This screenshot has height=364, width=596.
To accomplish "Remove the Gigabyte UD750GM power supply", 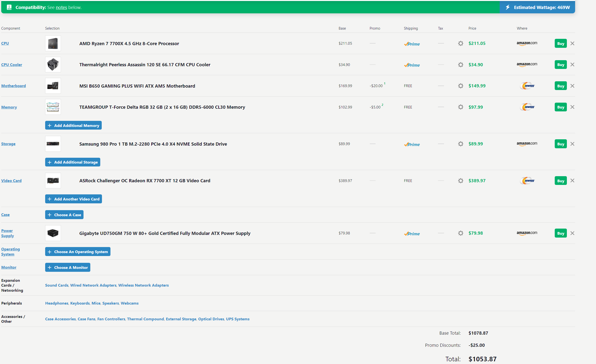I will [572, 233].
